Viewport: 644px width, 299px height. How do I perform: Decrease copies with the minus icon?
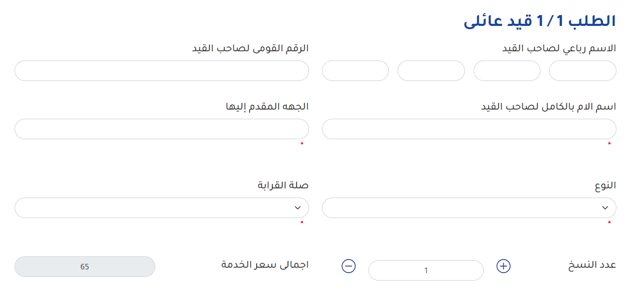click(349, 266)
